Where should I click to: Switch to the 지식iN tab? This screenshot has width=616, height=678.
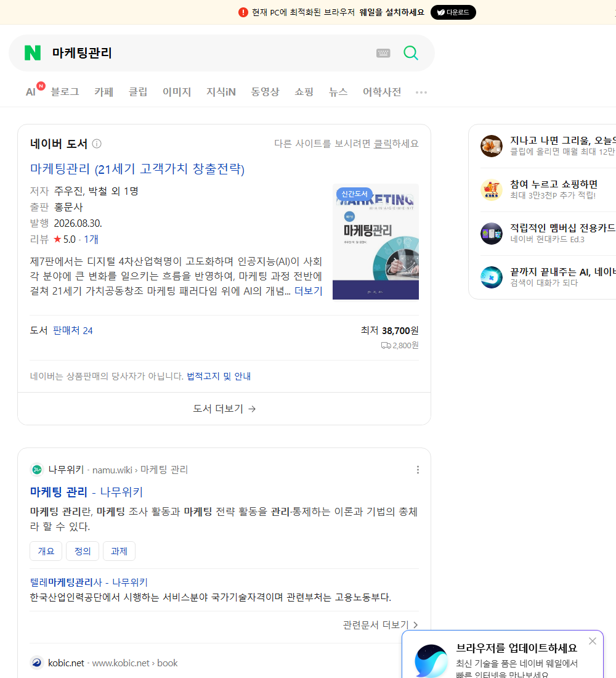click(221, 92)
